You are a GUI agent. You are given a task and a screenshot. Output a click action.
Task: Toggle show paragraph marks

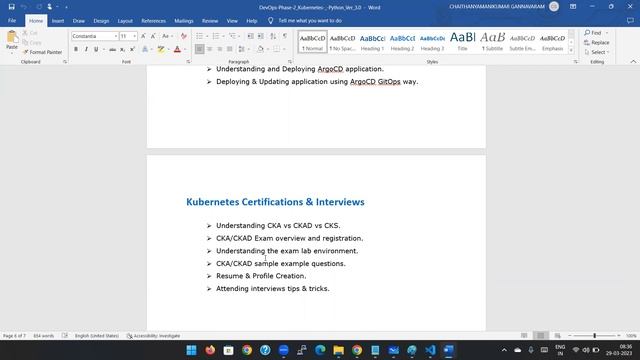click(285, 36)
